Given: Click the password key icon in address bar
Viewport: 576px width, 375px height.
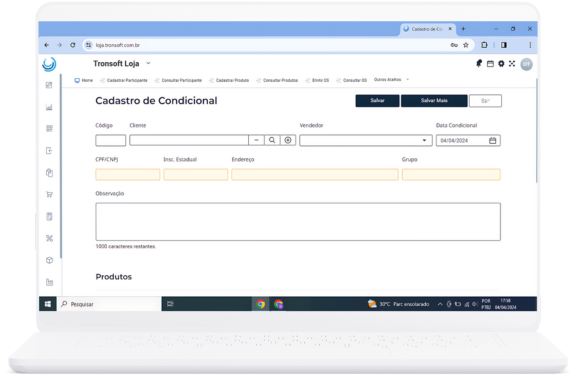Looking at the screenshot, I should tap(454, 45).
